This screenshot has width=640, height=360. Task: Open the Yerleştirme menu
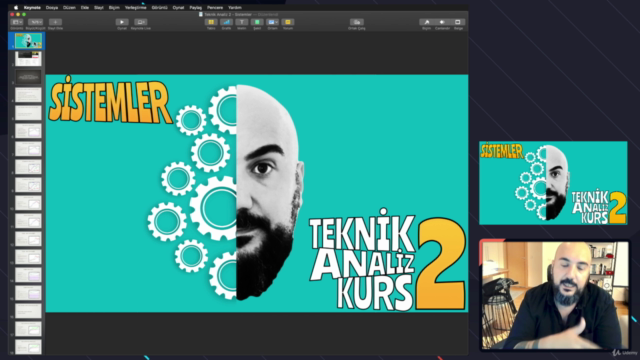[136, 7]
